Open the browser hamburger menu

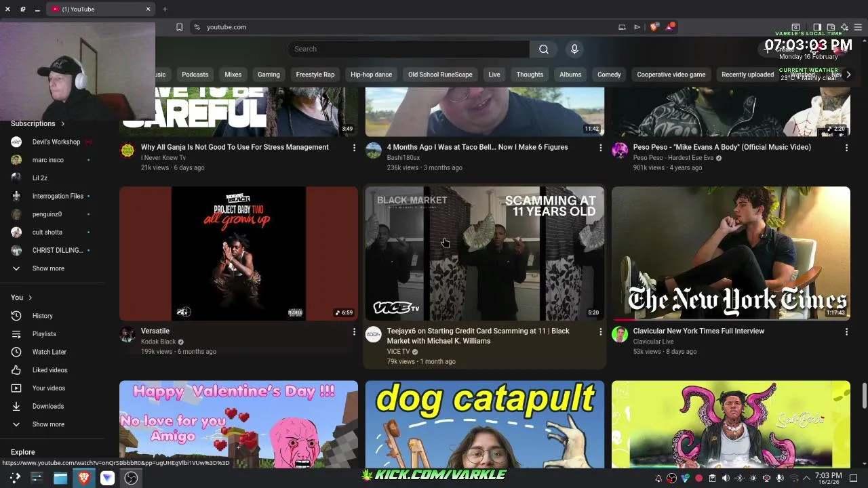[x=858, y=27]
